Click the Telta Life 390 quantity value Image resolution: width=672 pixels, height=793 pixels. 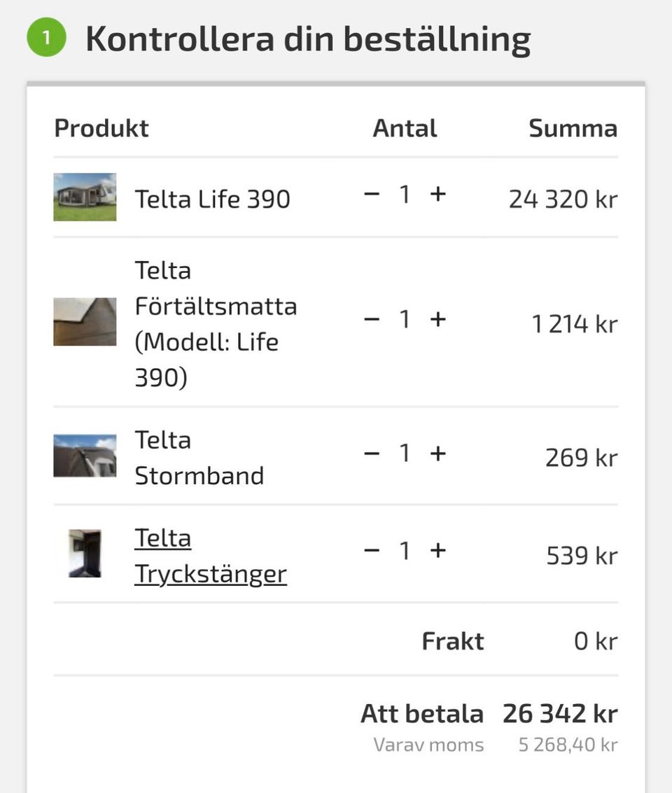click(405, 195)
